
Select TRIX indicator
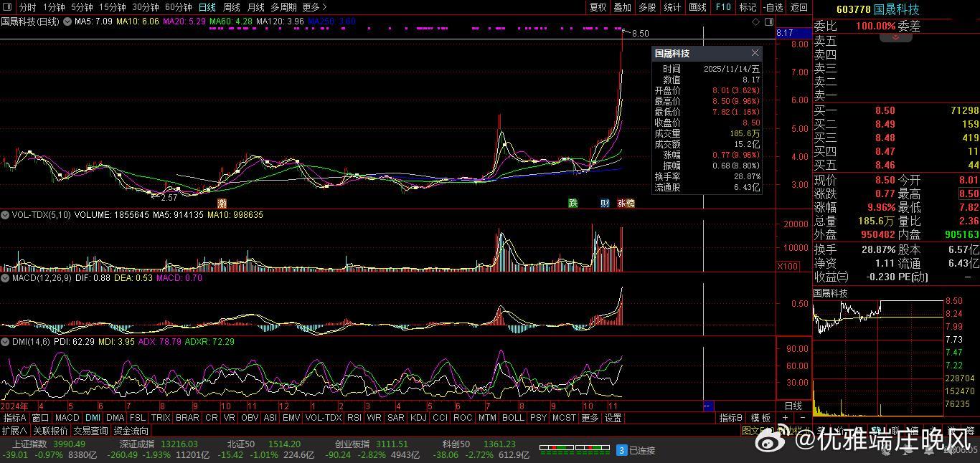pos(161,418)
